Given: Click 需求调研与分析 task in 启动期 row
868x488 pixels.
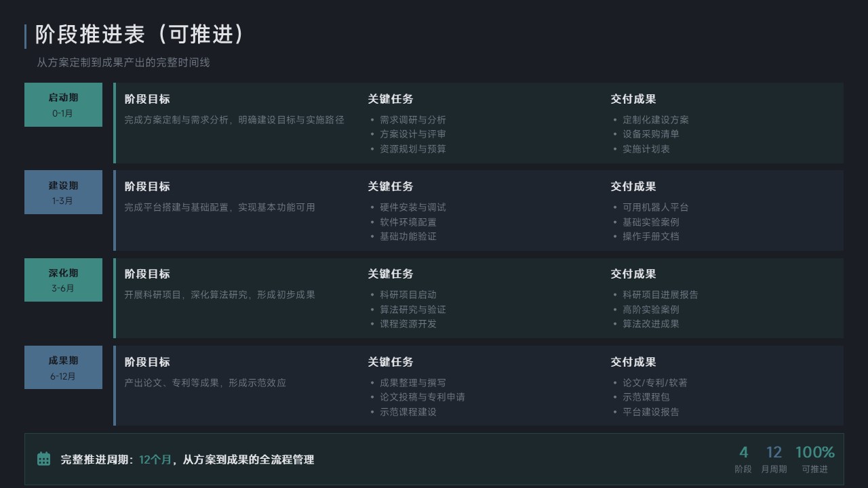Looking at the screenshot, I should (x=412, y=119).
